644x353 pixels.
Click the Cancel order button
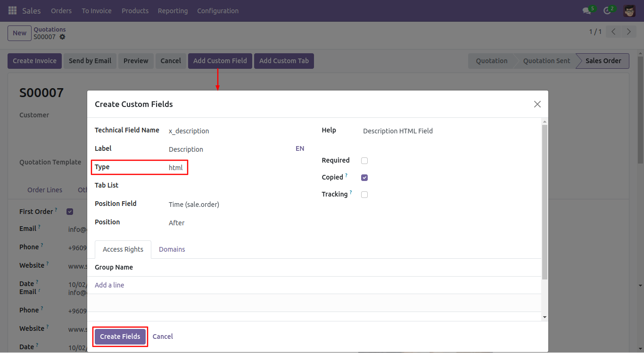[x=171, y=61]
